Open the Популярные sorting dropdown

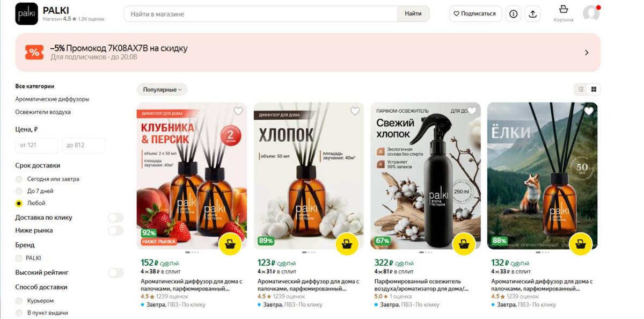pos(162,90)
